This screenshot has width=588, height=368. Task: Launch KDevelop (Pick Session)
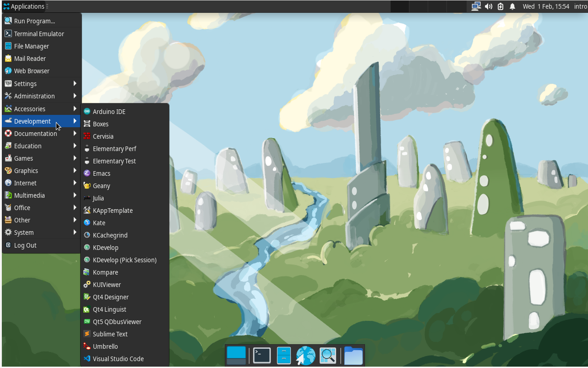(125, 260)
